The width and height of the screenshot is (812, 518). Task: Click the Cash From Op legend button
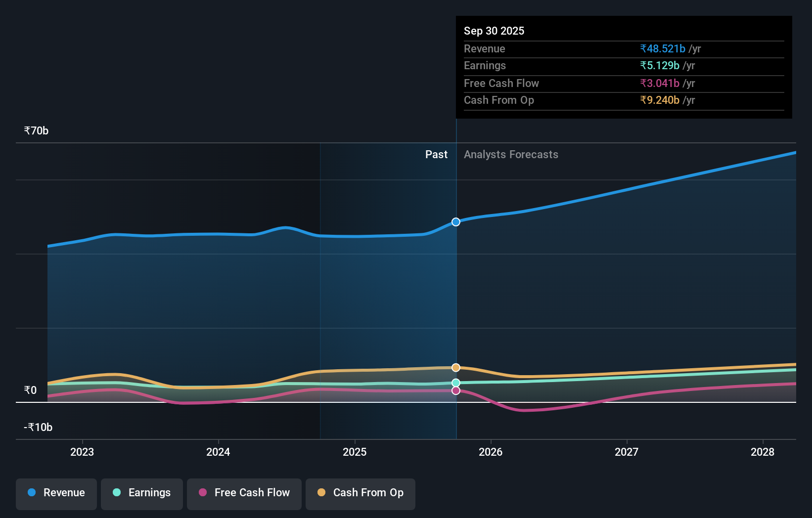click(x=360, y=493)
